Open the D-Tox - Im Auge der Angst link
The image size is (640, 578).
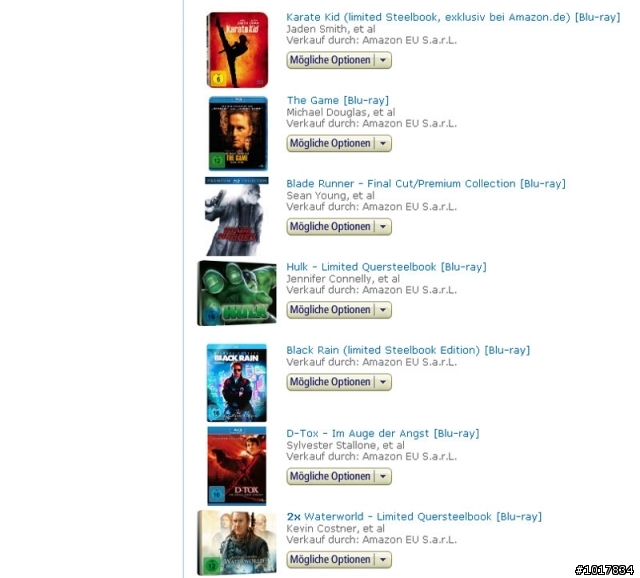click(382, 434)
